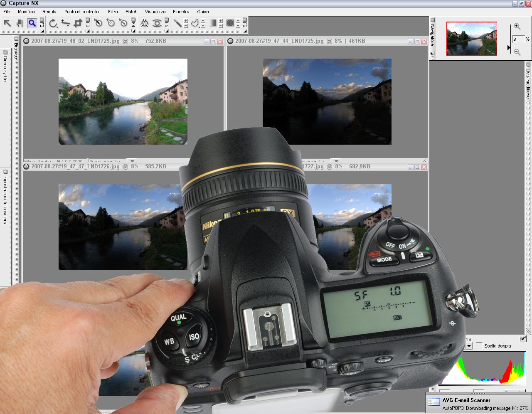Select the Lasso selection tool
This screenshot has height=414, width=532.
tap(195, 23)
